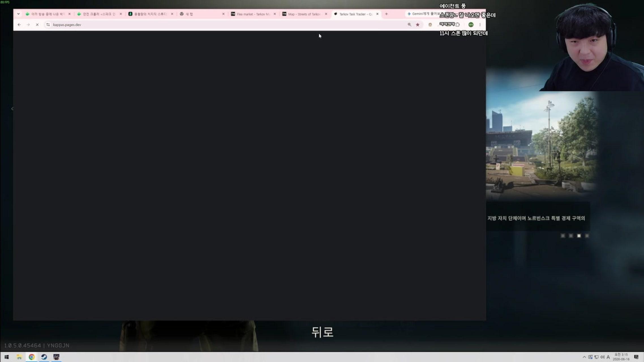Click the news caption '지방 자치 단체이며 노르빈스크 특별 경제 구역의'
Screen dimensions: 644x362
pos(536,218)
